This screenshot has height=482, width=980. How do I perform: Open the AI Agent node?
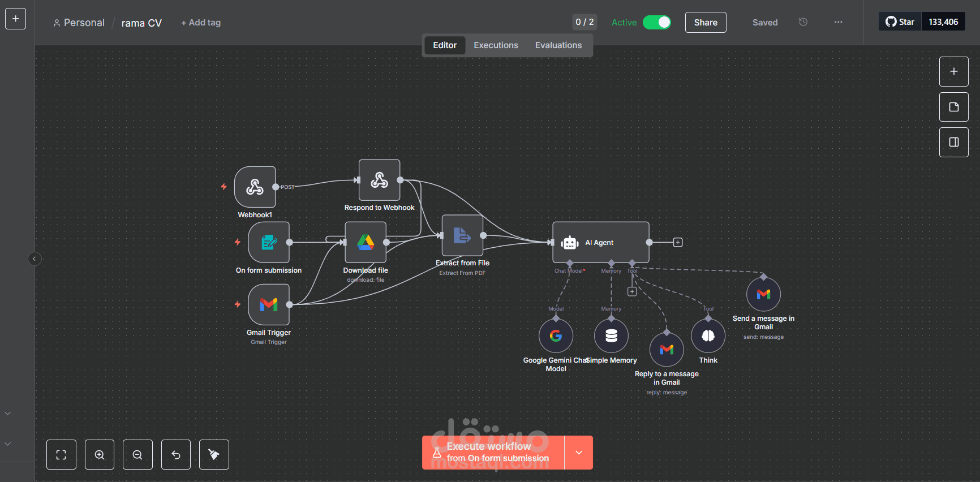601,242
